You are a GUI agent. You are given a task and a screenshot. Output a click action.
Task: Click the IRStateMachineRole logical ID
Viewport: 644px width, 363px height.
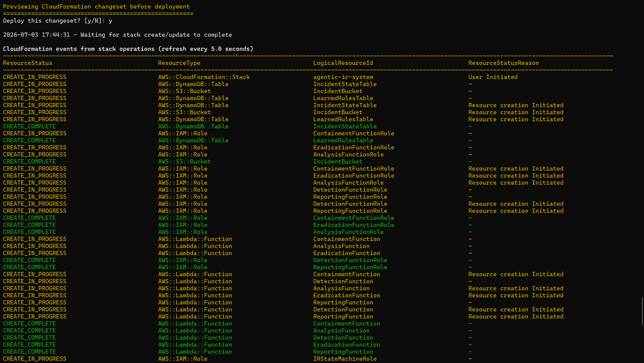pos(345,359)
